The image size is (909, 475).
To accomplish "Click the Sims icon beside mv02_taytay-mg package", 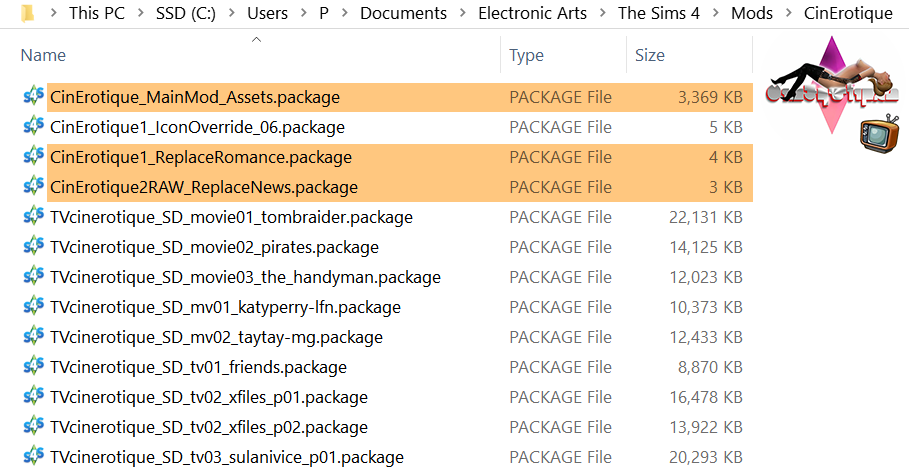I will pos(34,336).
